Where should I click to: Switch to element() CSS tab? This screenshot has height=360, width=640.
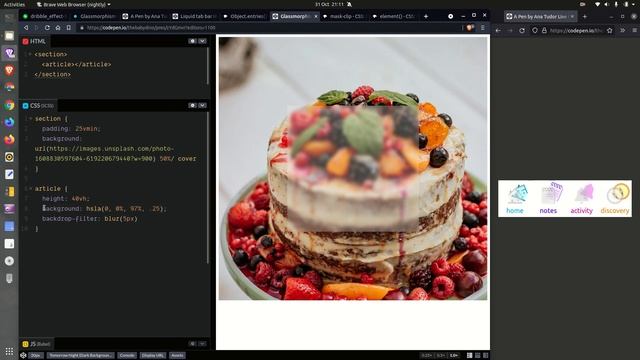395,16
